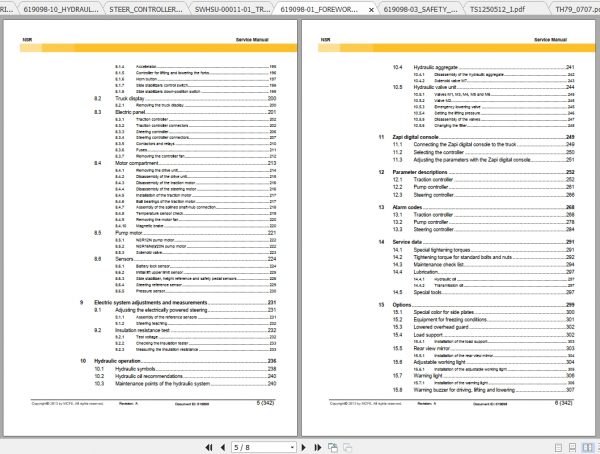Click 'Special tightening torques' entry
The height and width of the screenshot is (454, 600).
click(x=442, y=250)
